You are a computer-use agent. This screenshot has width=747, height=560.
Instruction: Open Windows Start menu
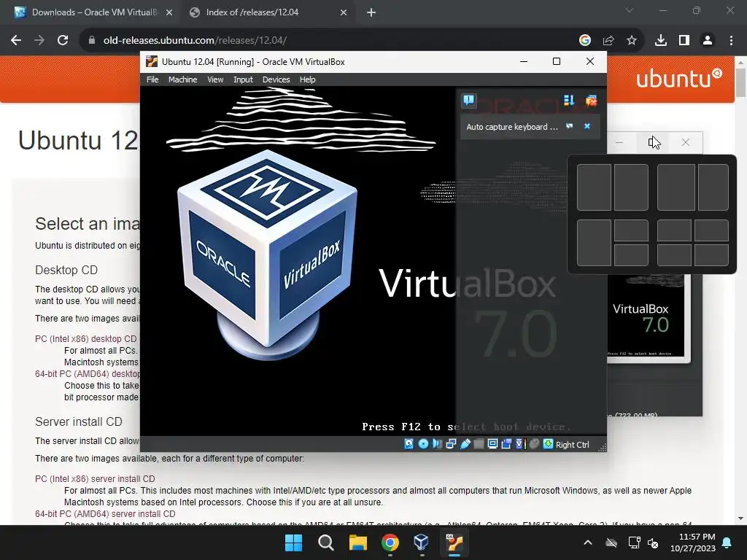point(293,542)
